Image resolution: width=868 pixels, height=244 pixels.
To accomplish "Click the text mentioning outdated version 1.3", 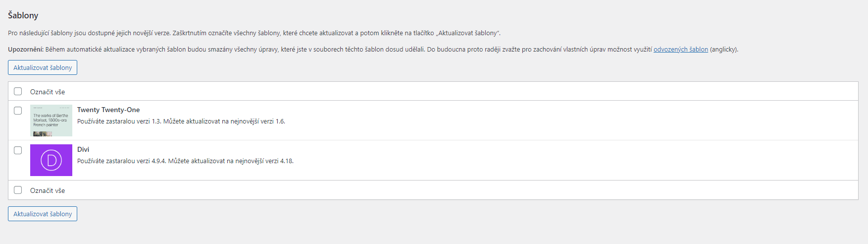I will pyautogui.click(x=119, y=122).
